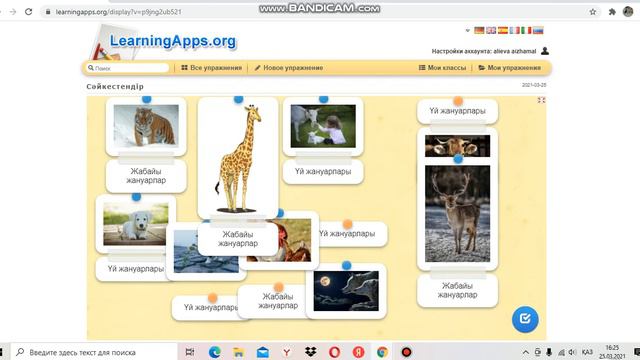Click Жабайы жануарлар label under the deer
Viewport: 640px width, 360px height.
458,290
